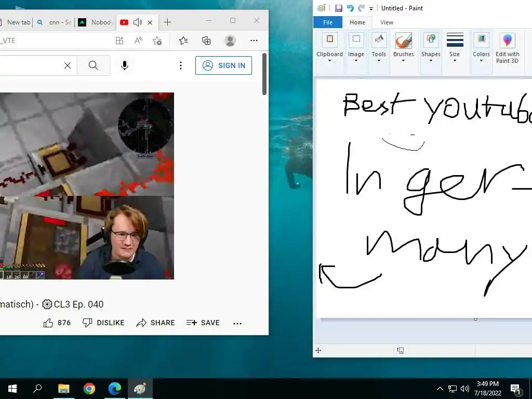Screen dimensions: 532x399
Task: Switch to the cnn search browser tab
Action: pyautogui.click(x=54, y=22)
